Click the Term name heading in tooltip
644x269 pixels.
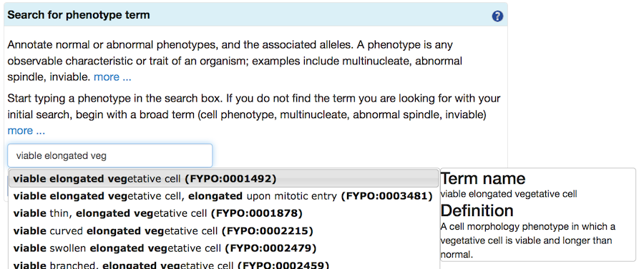coord(483,179)
